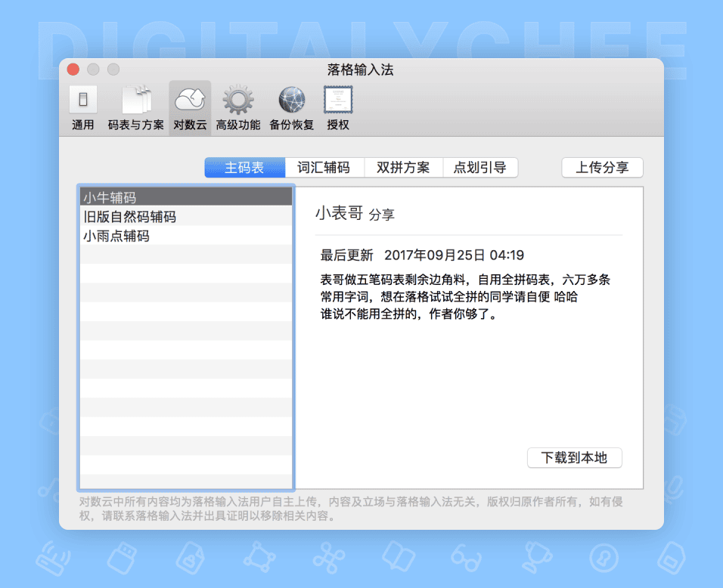Switch to the 主码表 tab
Viewport: 723px width, 588px height.
click(x=245, y=167)
